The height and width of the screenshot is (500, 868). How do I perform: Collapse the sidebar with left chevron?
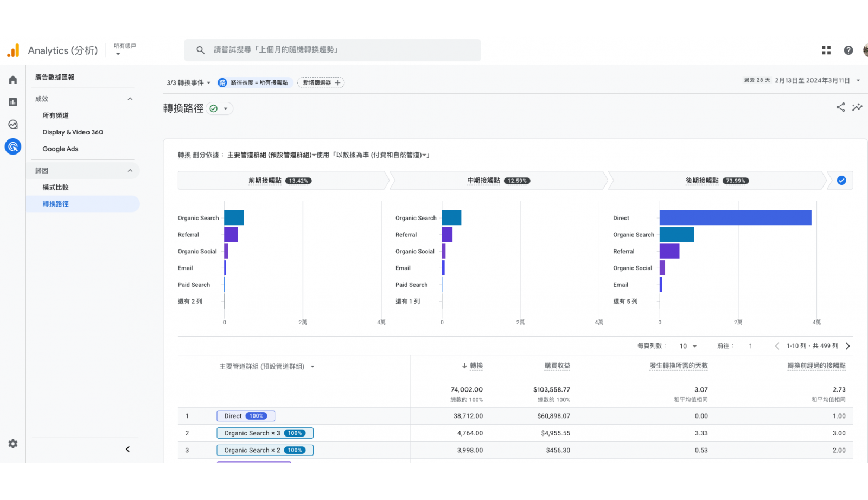tap(127, 449)
